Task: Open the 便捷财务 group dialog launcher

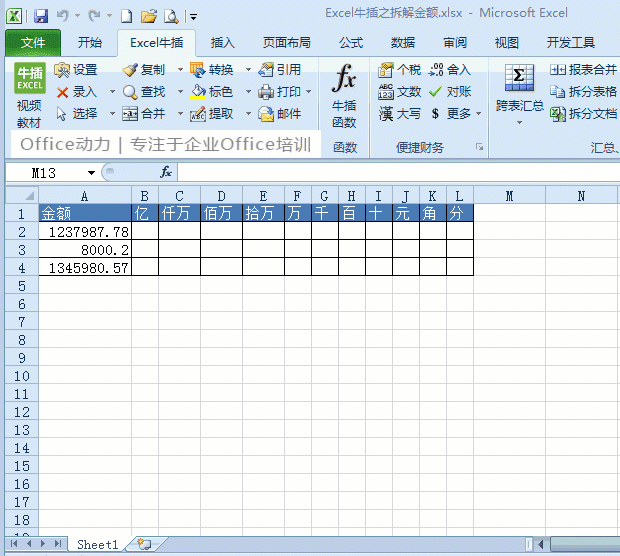Action: pos(480,147)
